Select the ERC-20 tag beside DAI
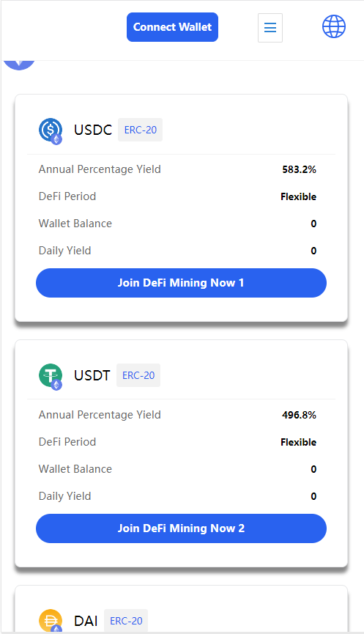Viewport: 364px width, 634px height. (x=126, y=621)
